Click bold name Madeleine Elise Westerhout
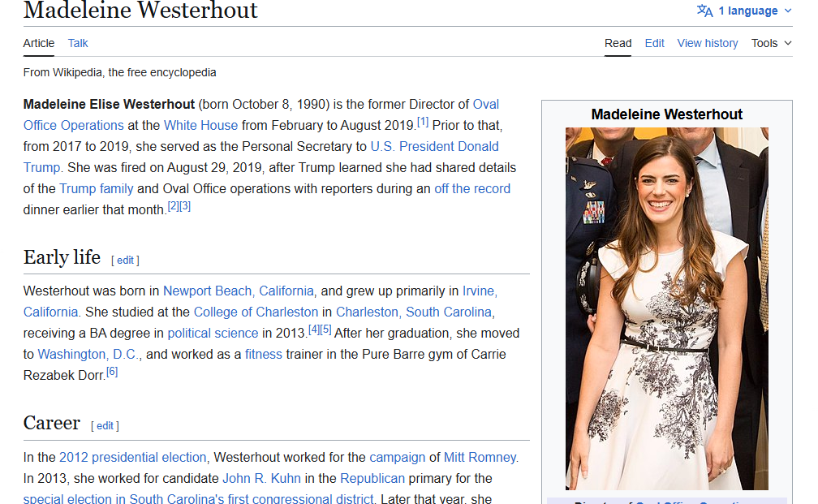Viewport: 818px width, 504px height. click(x=109, y=105)
